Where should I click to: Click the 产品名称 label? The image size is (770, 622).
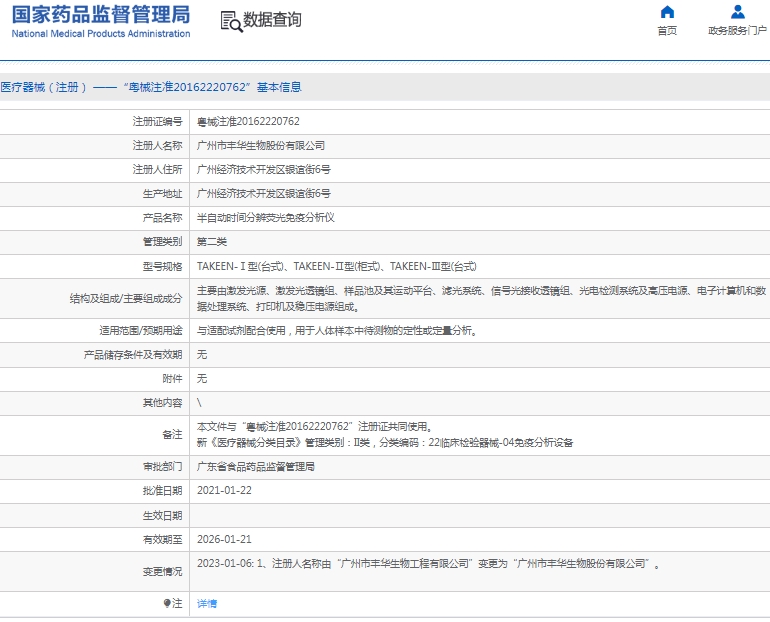point(163,217)
